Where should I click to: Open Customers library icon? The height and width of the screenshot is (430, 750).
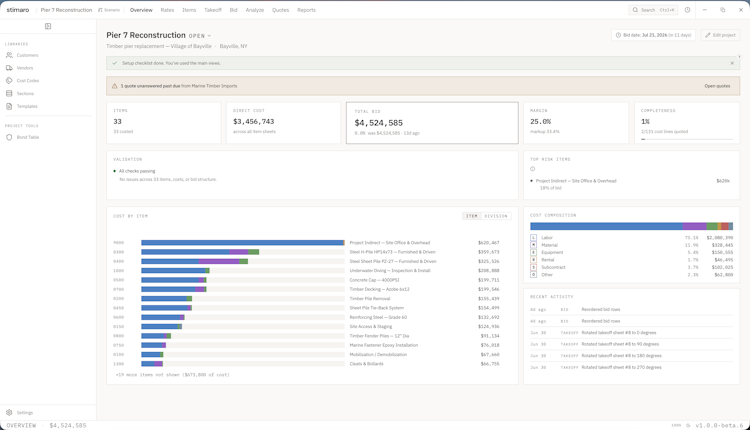(9, 55)
